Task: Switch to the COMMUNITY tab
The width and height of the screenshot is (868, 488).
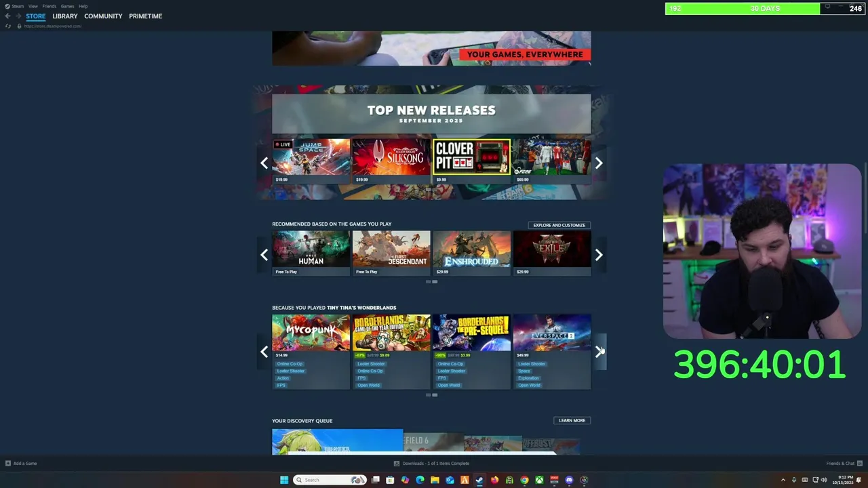Action: pyautogui.click(x=103, y=16)
